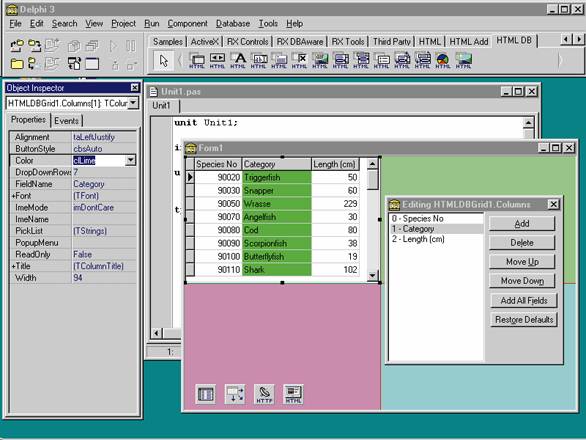The width and height of the screenshot is (586, 440).
Task: Click the PickList (TStrings) value
Action: point(104,231)
